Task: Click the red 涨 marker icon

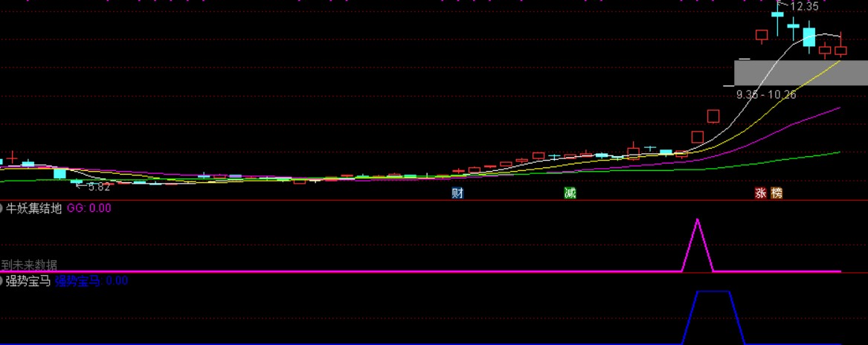Action: [761, 193]
